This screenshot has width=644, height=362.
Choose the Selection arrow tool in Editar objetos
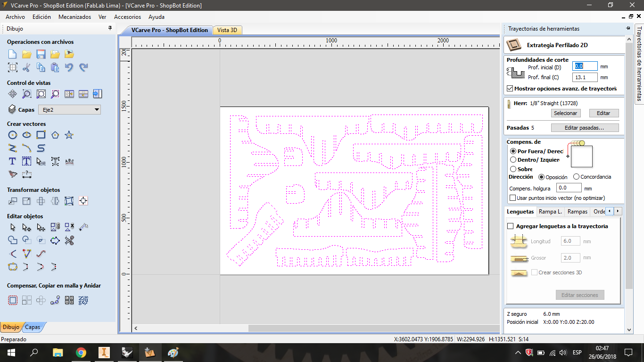click(x=13, y=227)
